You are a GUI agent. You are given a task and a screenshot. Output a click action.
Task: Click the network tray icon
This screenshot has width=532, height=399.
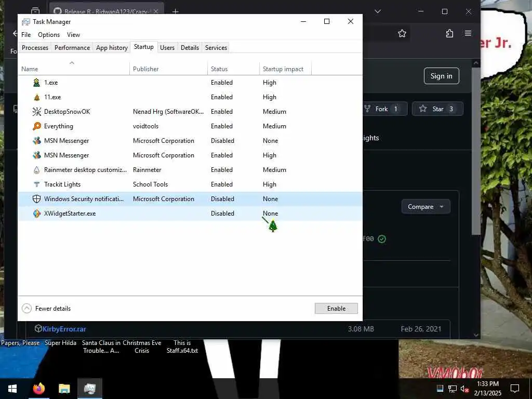453,389
